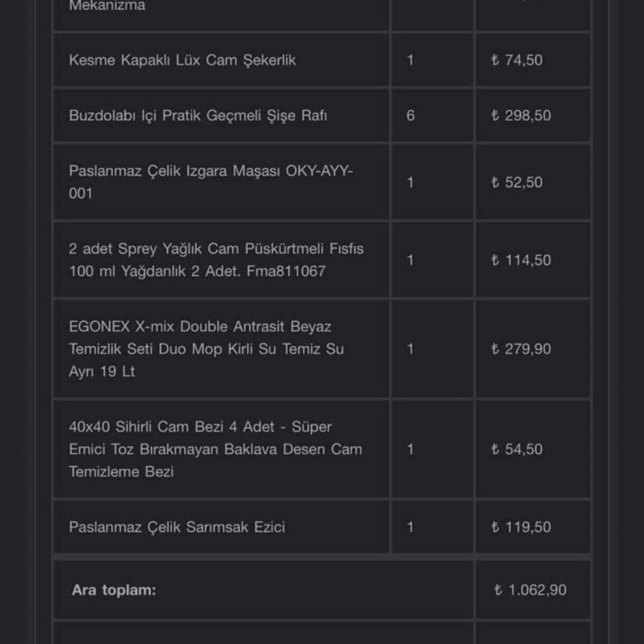Select the 40x40 Sihirli Cam Bezi product
Screen dimensions: 644x644
pos(216,449)
